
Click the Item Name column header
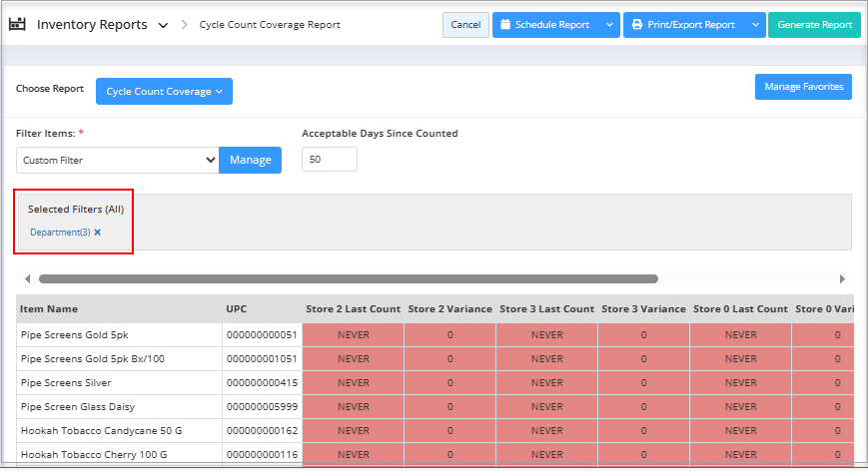49,309
